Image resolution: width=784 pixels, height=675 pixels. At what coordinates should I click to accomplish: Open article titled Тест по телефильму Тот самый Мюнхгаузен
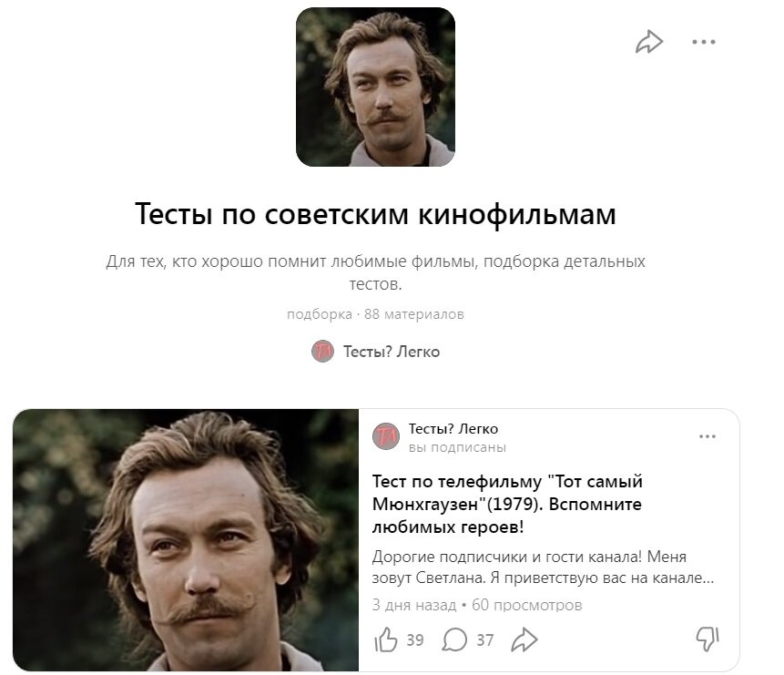click(x=507, y=504)
